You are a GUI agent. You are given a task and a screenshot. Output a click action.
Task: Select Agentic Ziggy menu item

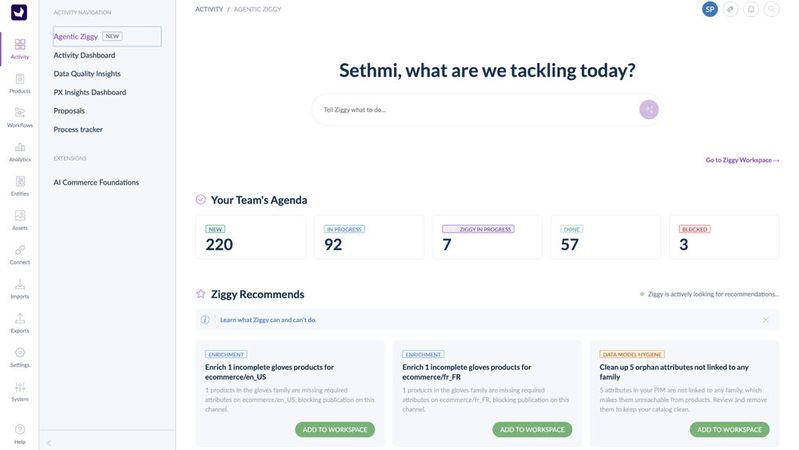(x=107, y=36)
